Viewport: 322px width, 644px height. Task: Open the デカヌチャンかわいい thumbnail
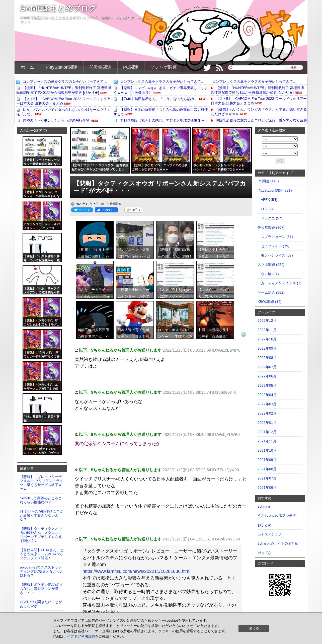coord(95,280)
